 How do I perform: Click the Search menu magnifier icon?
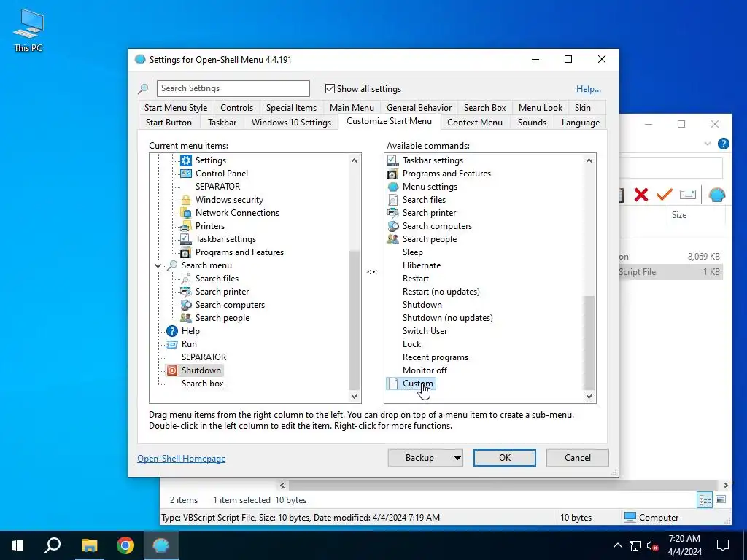[172, 265]
